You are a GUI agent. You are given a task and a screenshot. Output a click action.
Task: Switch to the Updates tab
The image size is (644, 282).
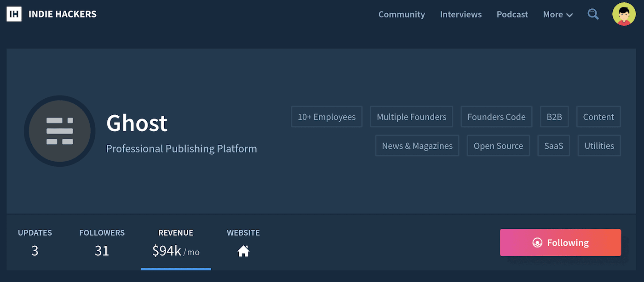(34, 242)
